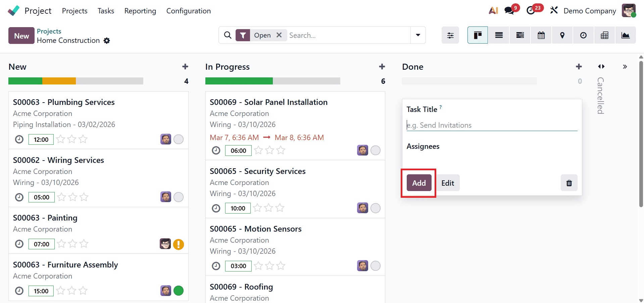Open the Configuration menu
Viewport: 644px width, 303px height.
point(188,11)
